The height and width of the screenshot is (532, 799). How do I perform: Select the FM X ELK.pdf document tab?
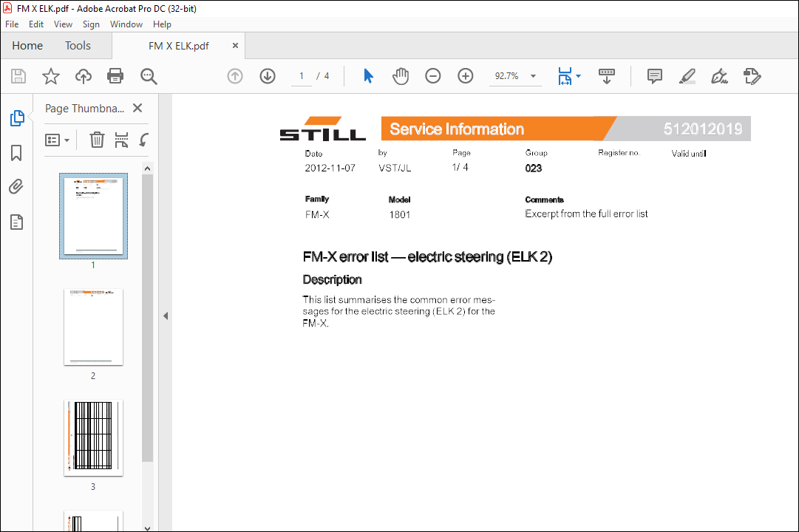(x=178, y=46)
